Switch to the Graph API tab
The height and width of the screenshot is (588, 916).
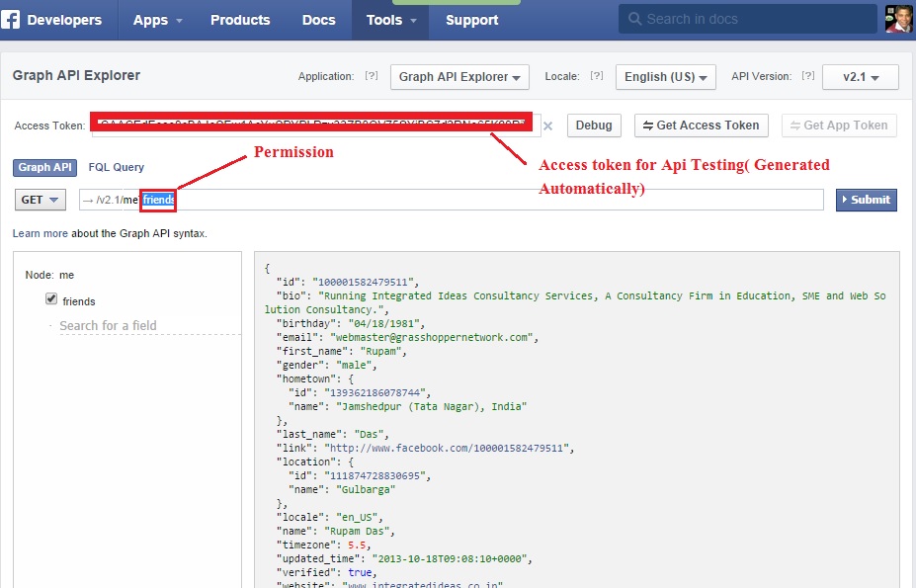45,167
